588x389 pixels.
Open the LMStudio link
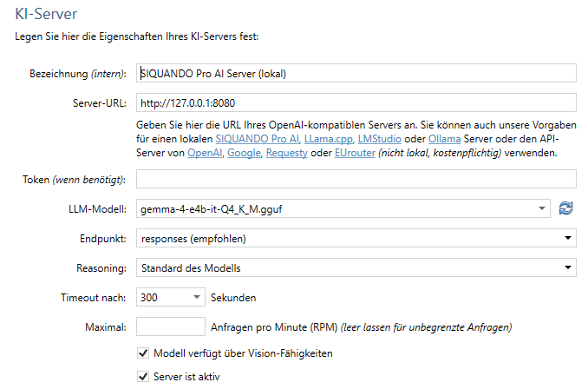point(380,139)
